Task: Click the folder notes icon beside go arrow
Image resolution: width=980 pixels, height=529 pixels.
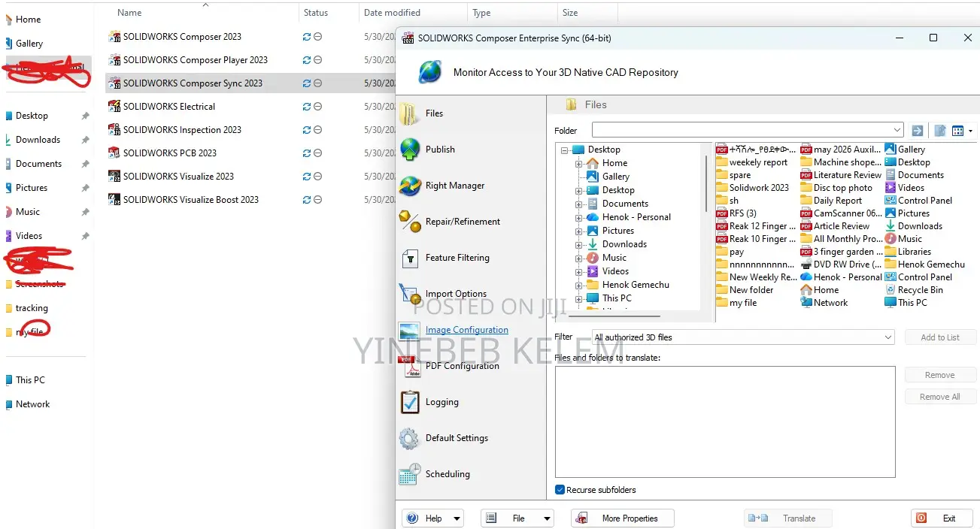Action: 940,131
